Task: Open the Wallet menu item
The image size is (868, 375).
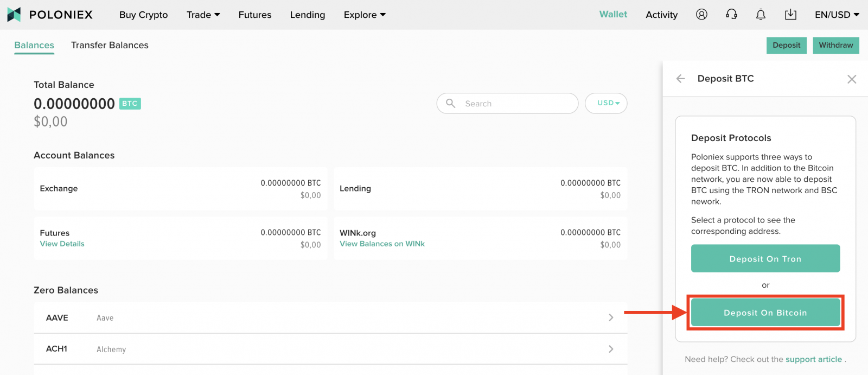Action: (613, 15)
